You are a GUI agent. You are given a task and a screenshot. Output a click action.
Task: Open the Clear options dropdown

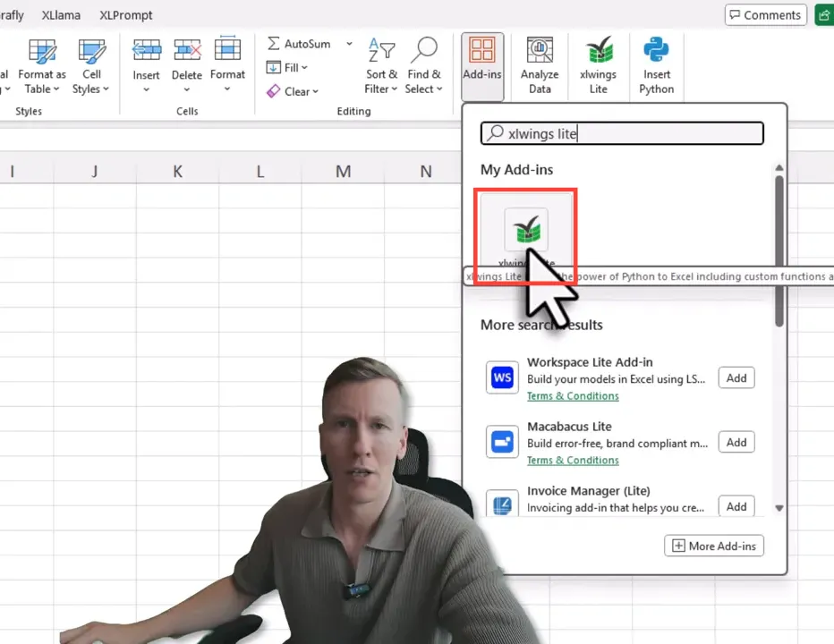314,91
